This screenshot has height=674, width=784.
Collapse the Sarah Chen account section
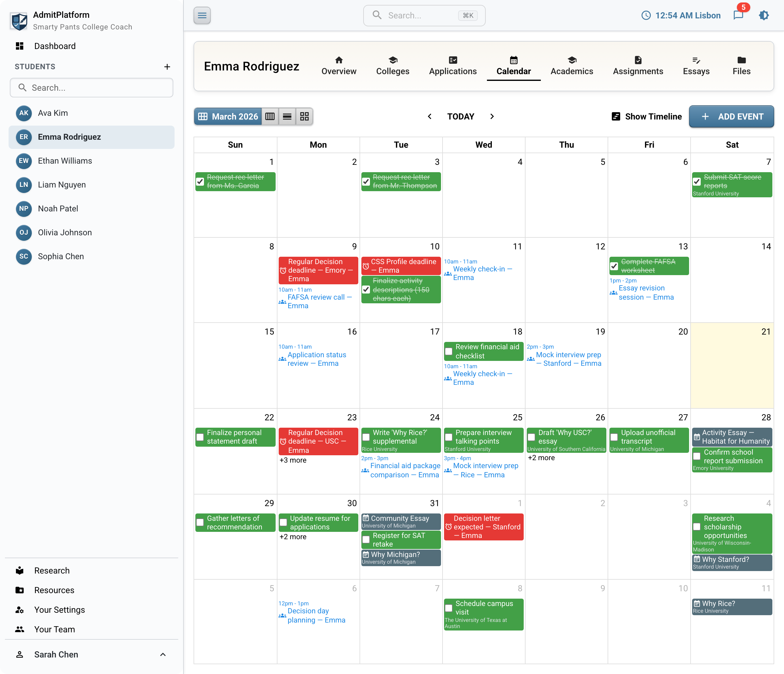[163, 655]
